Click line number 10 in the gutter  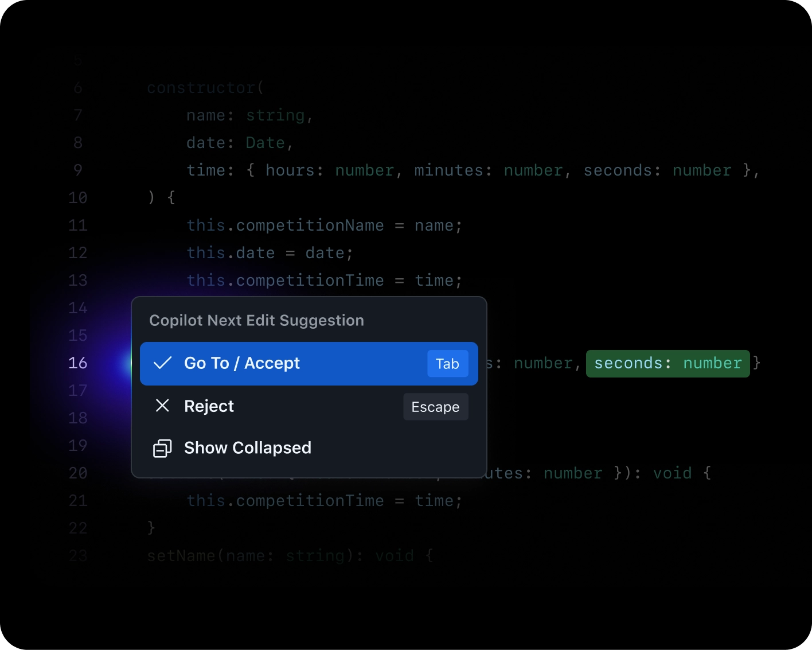coord(77,198)
